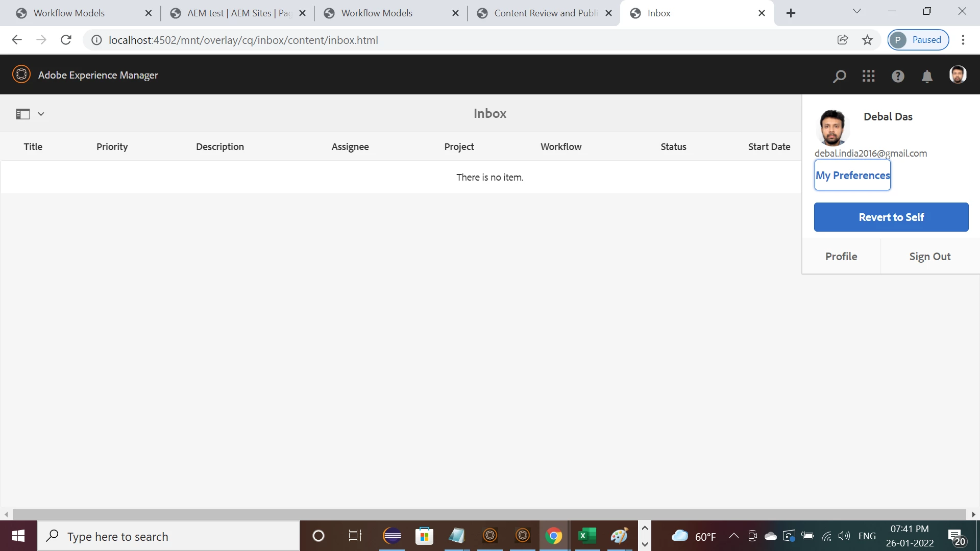Click the browser share page icon
The height and width of the screenshot is (551, 980).
[843, 40]
